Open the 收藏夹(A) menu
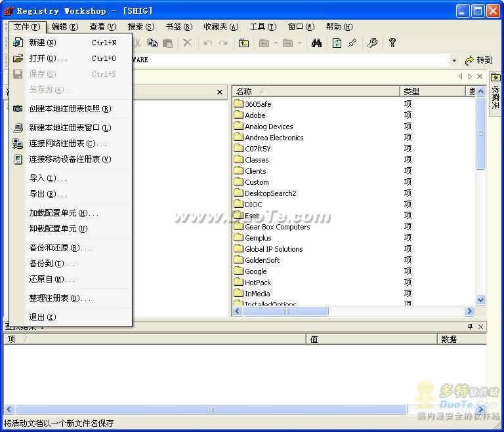Viewport: 504px width, 432px height. (x=220, y=27)
